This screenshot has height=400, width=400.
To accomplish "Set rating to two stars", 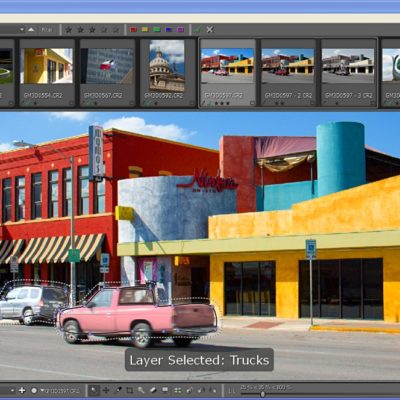I will click(80, 30).
